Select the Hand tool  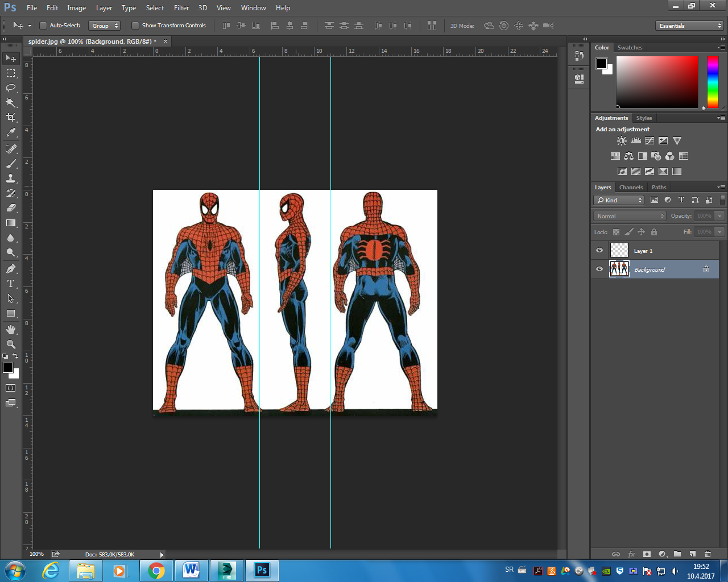coord(11,330)
